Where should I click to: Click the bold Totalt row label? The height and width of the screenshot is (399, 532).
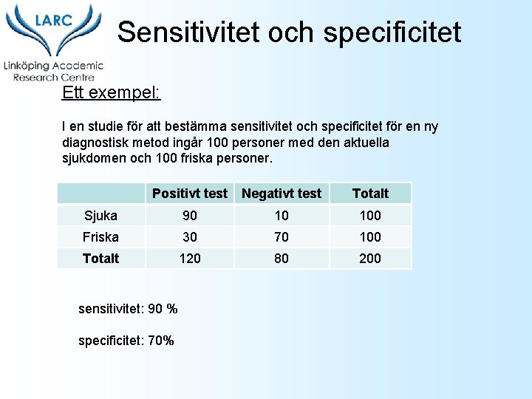[x=100, y=258]
